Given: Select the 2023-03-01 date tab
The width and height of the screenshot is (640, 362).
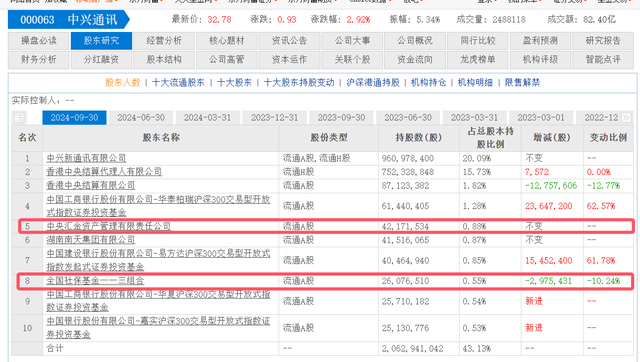Looking at the screenshot, I should point(541,118).
